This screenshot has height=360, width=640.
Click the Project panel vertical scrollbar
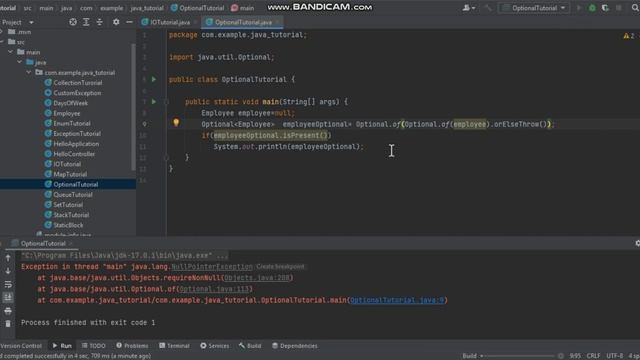tap(133, 106)
